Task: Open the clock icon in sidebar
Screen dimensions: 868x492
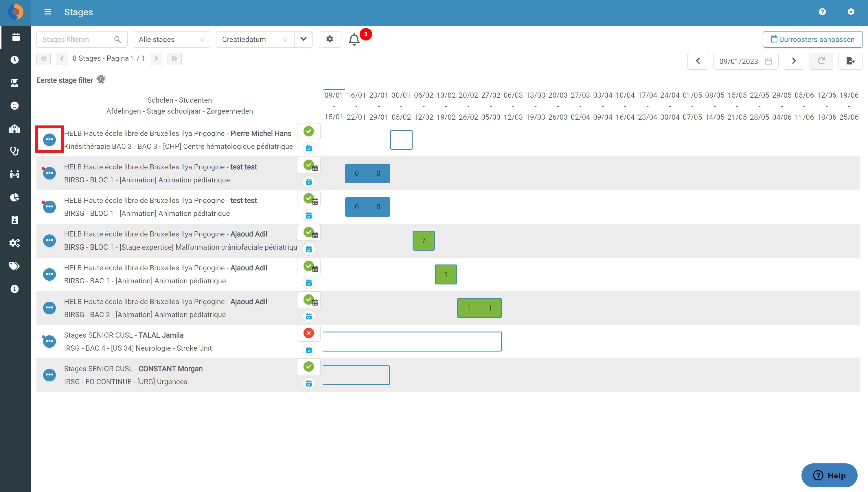Action: tap(14, 60)
